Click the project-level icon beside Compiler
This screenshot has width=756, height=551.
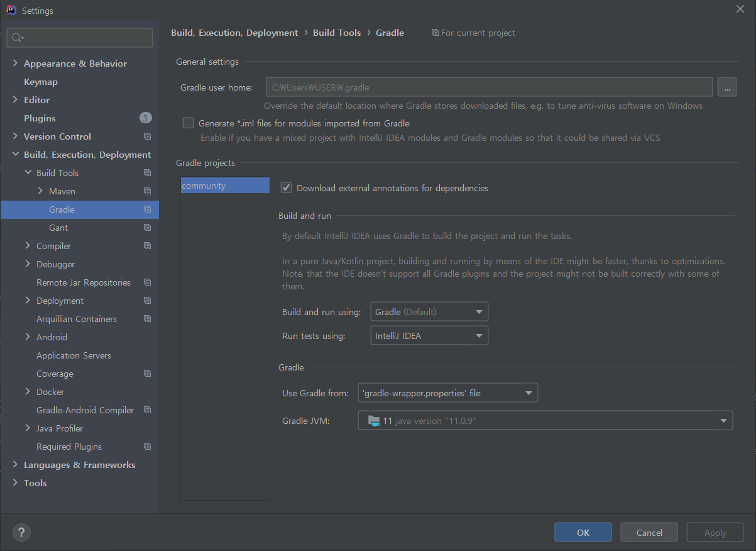[147, 246]
